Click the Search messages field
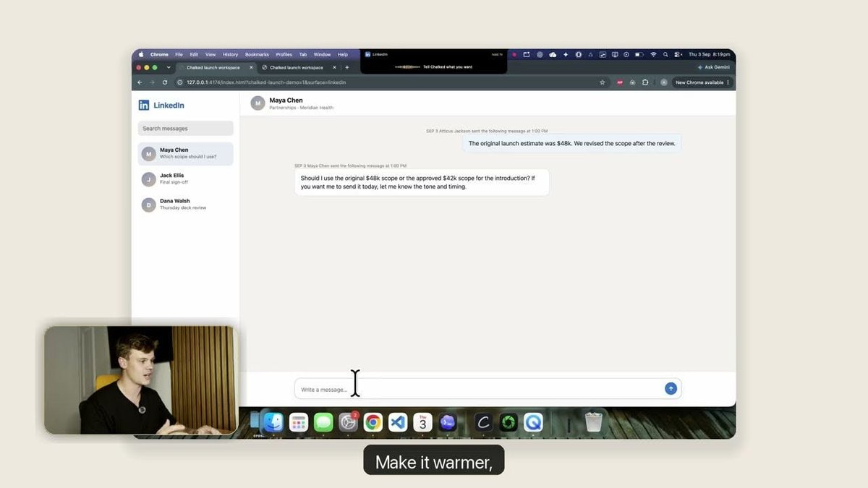The width and height of the screenshot is (868, 488). (x=186, y=128)
